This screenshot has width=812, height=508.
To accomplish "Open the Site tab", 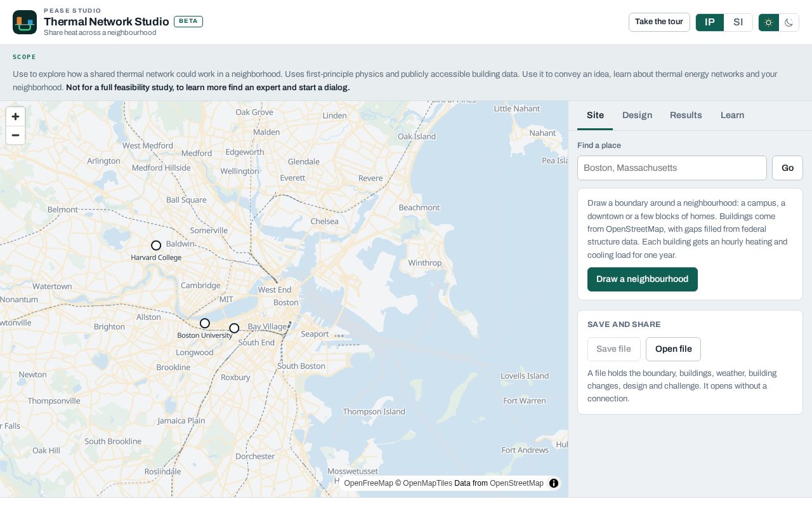I will pyautogui.click(x=595, y=115).
